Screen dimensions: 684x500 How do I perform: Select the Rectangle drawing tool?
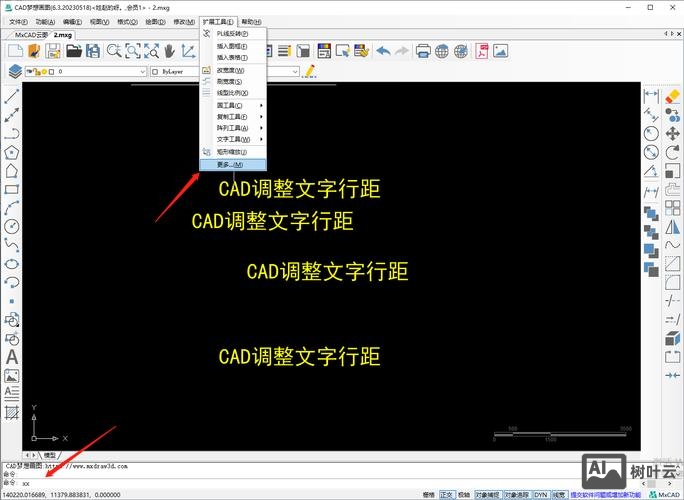(11, 189)
